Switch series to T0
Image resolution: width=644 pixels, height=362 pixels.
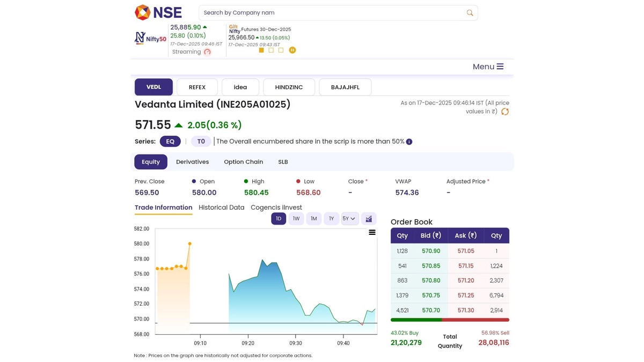201,142
